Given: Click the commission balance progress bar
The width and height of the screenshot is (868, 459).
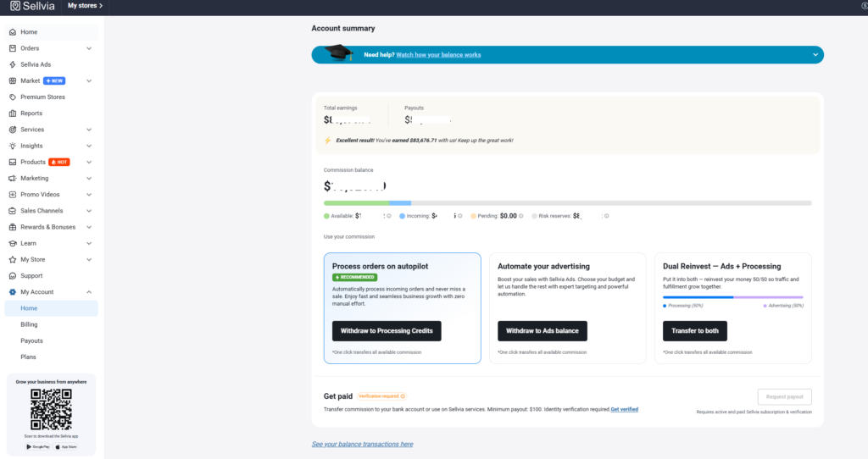Looking at the screenshot, I should click(x=567, y=203).
